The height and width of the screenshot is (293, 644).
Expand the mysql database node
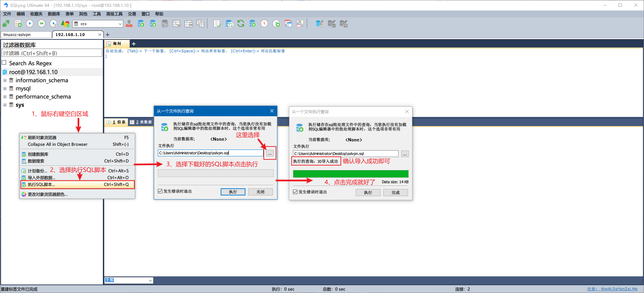point(5,89)
